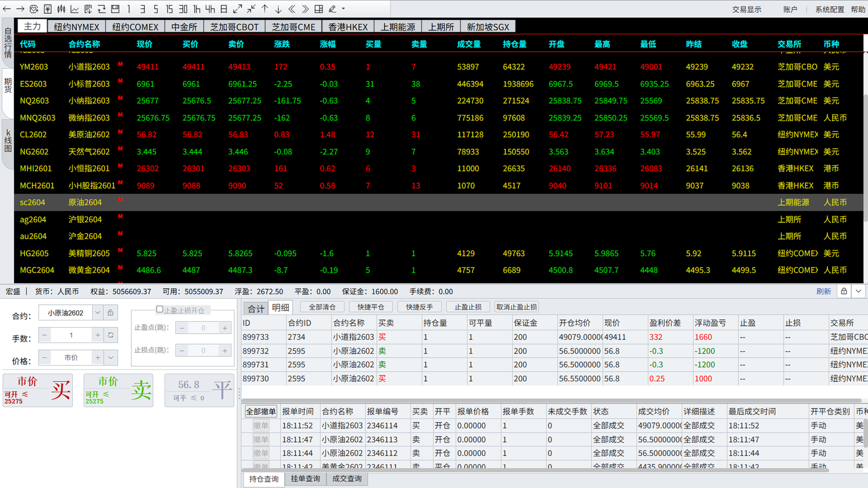Click the window layout panel icon
The width and height of the screenshot is (868, 488).
point(115,9)
